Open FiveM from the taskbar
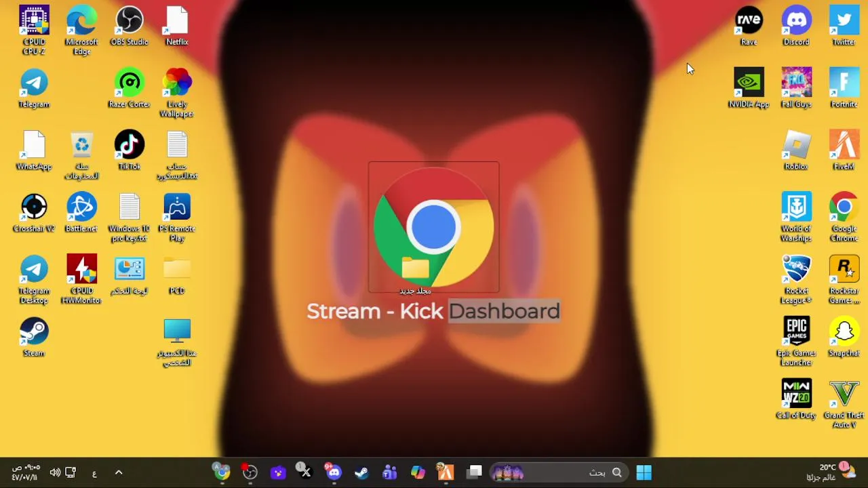Viewport: 868px width, 488px height. click(x=445, y=472)
